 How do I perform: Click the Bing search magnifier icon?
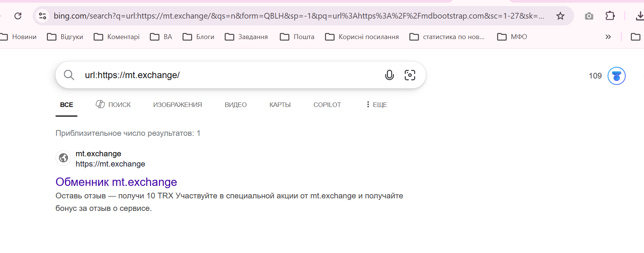point(69,75)
